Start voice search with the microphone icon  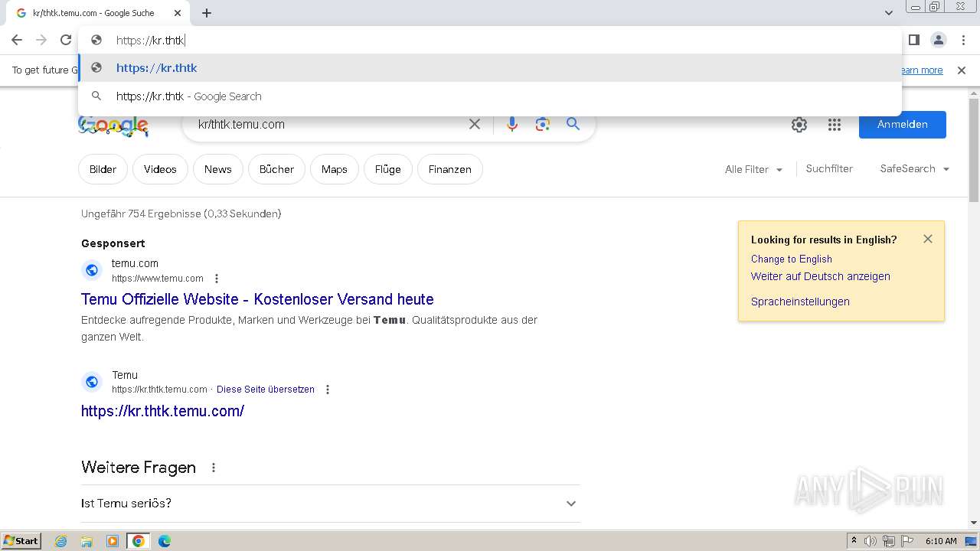[x=512, y=124]
